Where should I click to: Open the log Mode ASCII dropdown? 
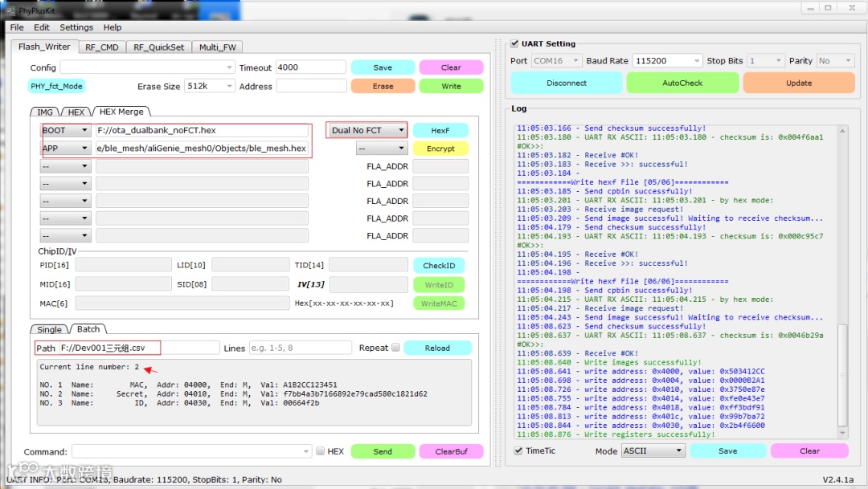pos(653,450)
